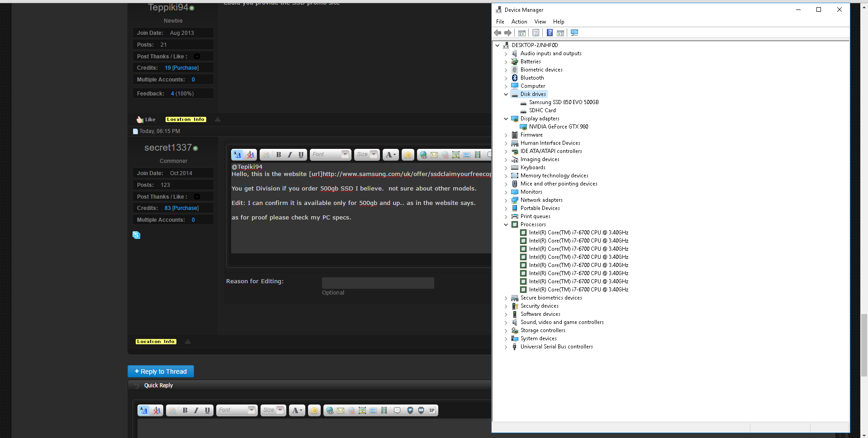Viewport: 868px width, 438px height.
Task: Open the Help menu in Device Manager
Action: (x=559, y=22)
